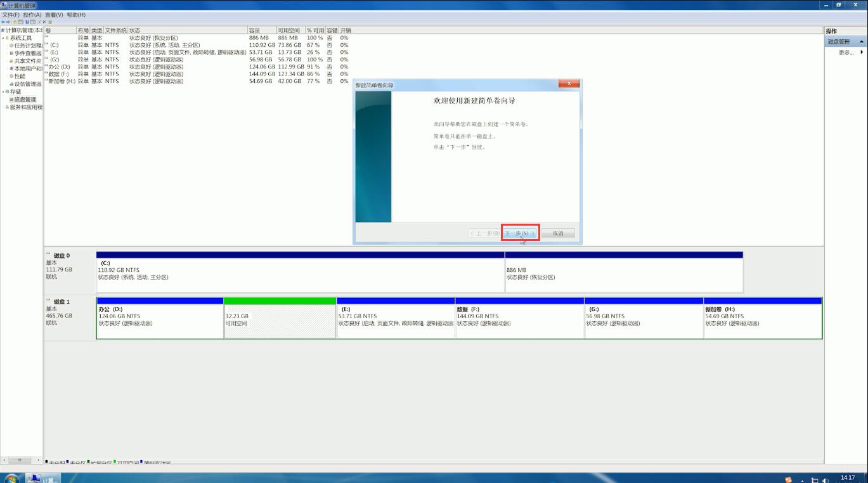Select the 886 MB recovery partition block

[x=624, y=272]
